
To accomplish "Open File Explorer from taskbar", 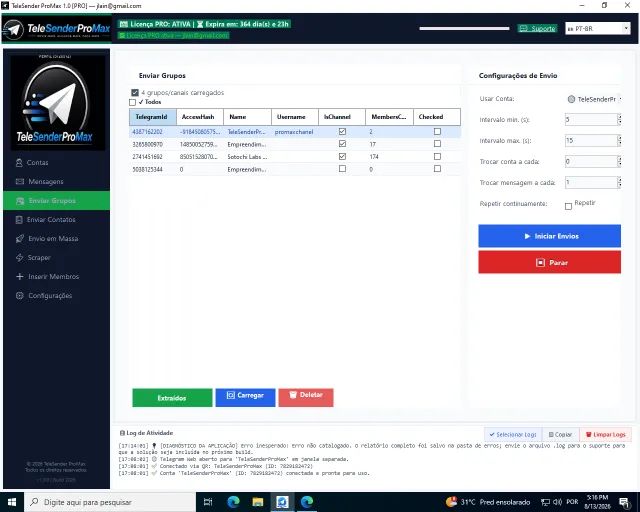I will [x=258, y=502].
